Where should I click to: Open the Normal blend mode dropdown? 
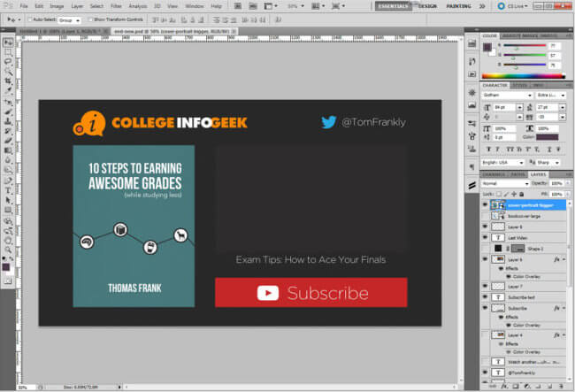(505, 183)
